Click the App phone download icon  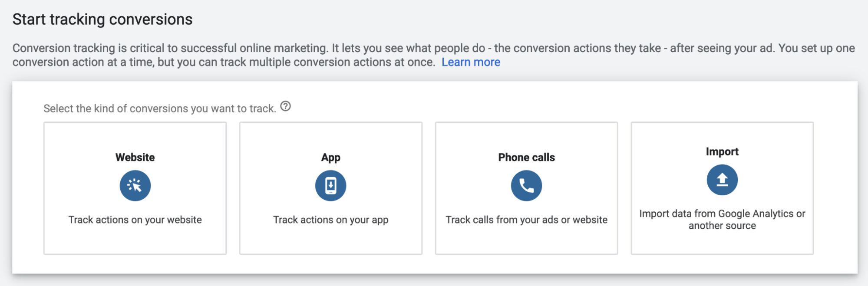coord(330,186)
